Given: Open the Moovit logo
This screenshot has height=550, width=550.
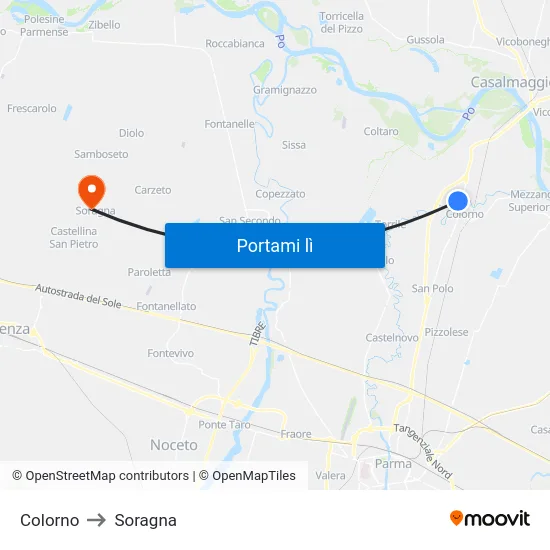Looking at the screenshot, I should pyautogui.click(x=490, y=518).
